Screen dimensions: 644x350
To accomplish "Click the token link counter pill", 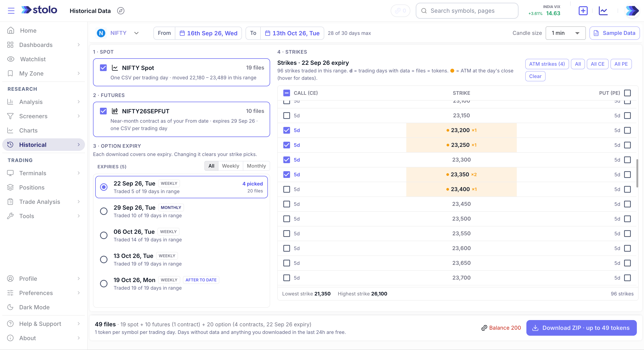I will [400, 11].
